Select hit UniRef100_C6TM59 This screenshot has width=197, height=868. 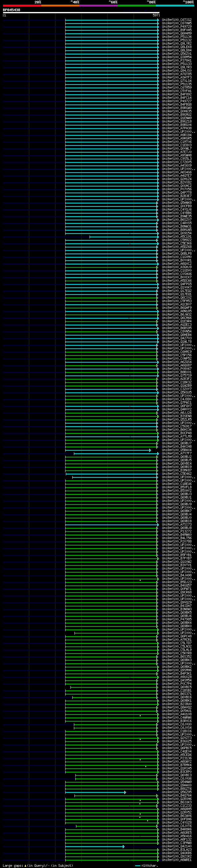(176, 88)
